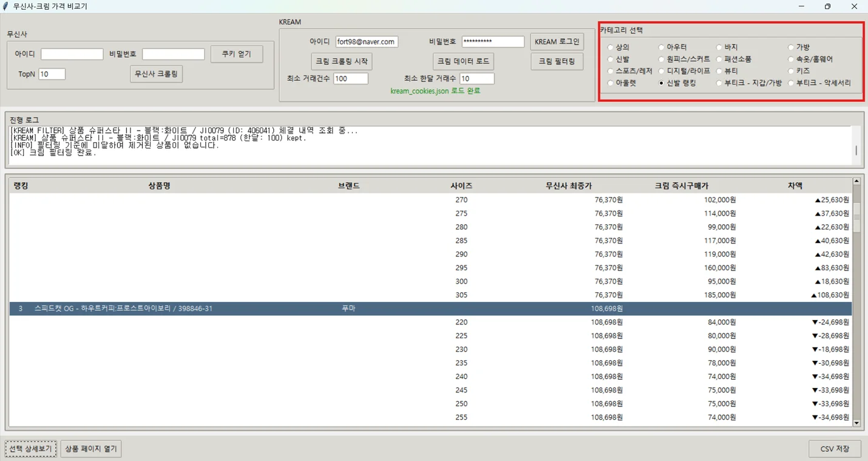This screenshot has width=868, height=461.
Task: Click the results table scroll-down arrow
Action: point(856,423)
